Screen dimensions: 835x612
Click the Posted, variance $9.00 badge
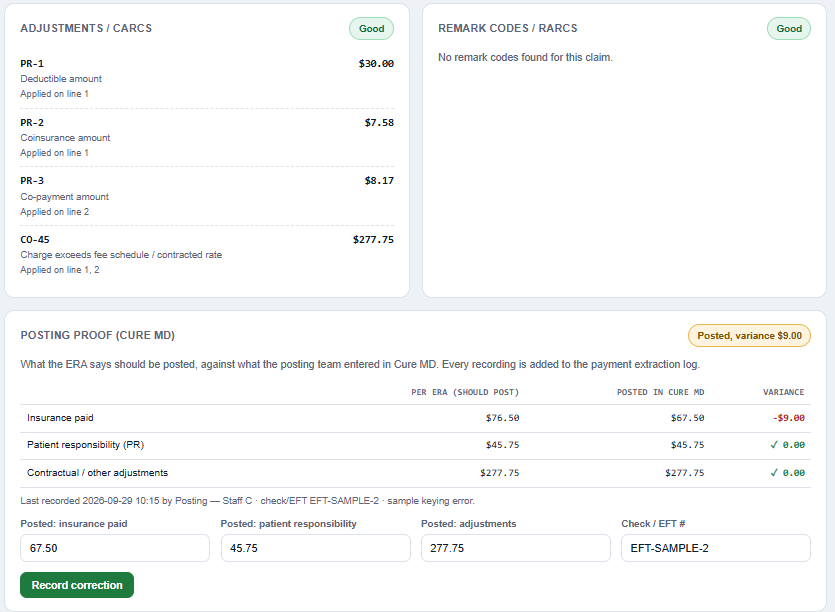pos(749,336)
